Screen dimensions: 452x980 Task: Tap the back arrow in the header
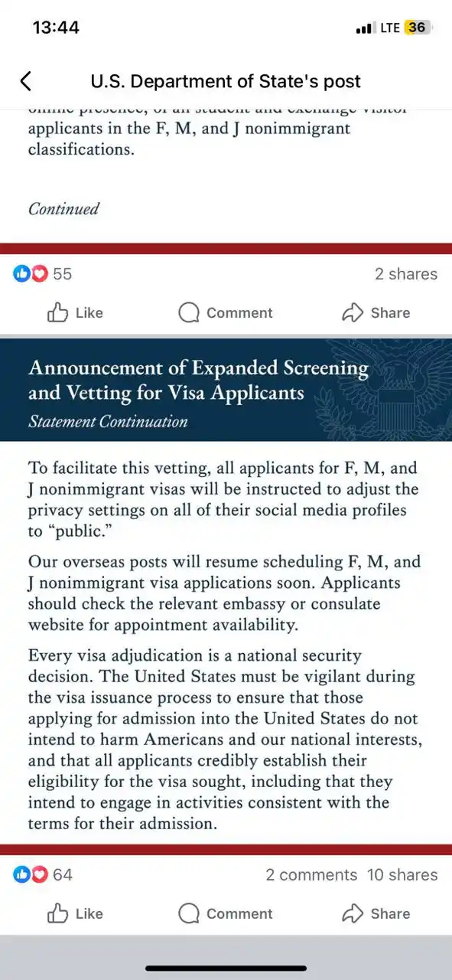tap(26, 81)
